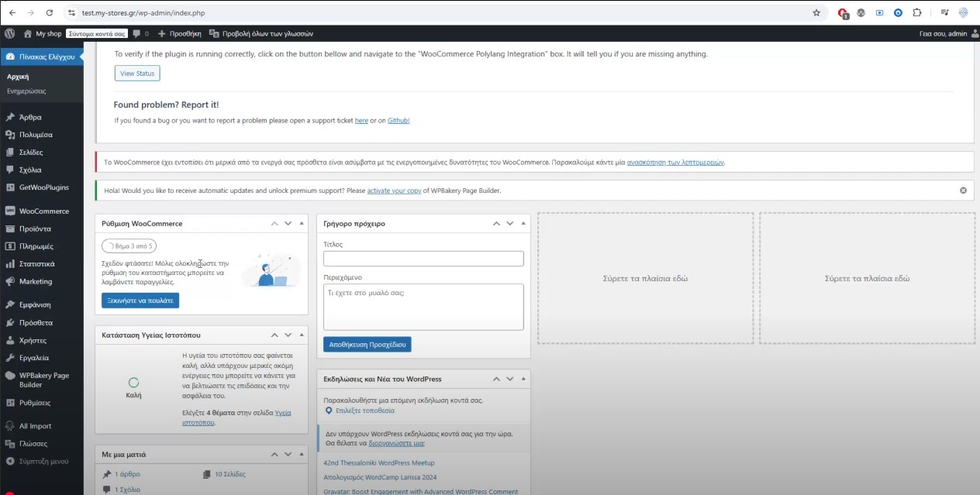The image size is (980, 495).
Task: Open Πίνακας Ελέγχου in sidebar
Action: (x=42, y=57)
